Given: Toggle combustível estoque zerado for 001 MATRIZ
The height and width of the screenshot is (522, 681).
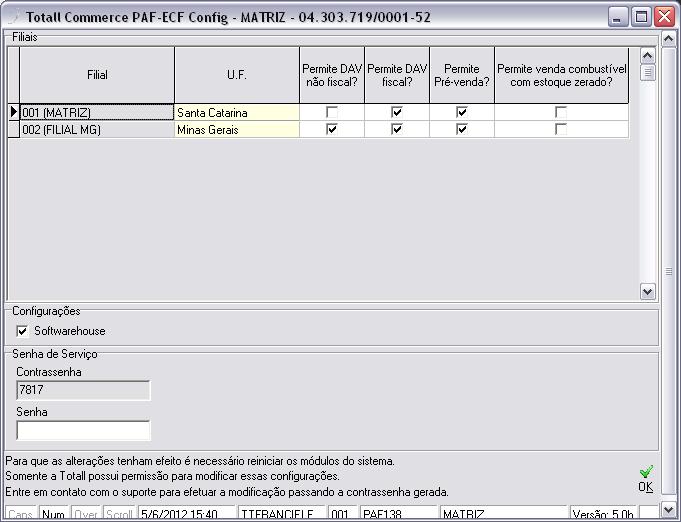Looking at the screenshot, I should (x=561, y=112).
